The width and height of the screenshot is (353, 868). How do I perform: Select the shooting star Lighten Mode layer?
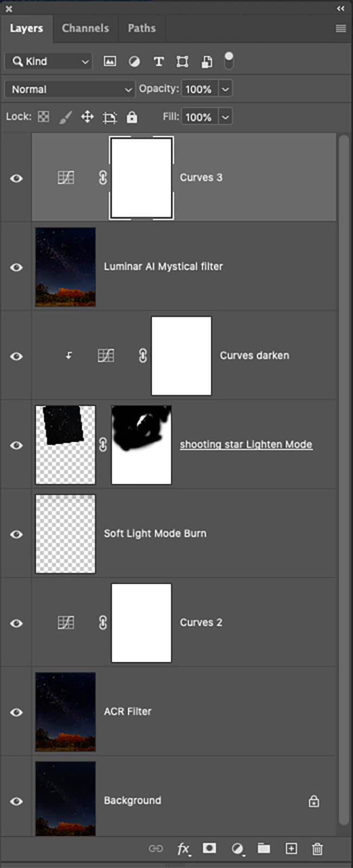click(x=246, y=445)
